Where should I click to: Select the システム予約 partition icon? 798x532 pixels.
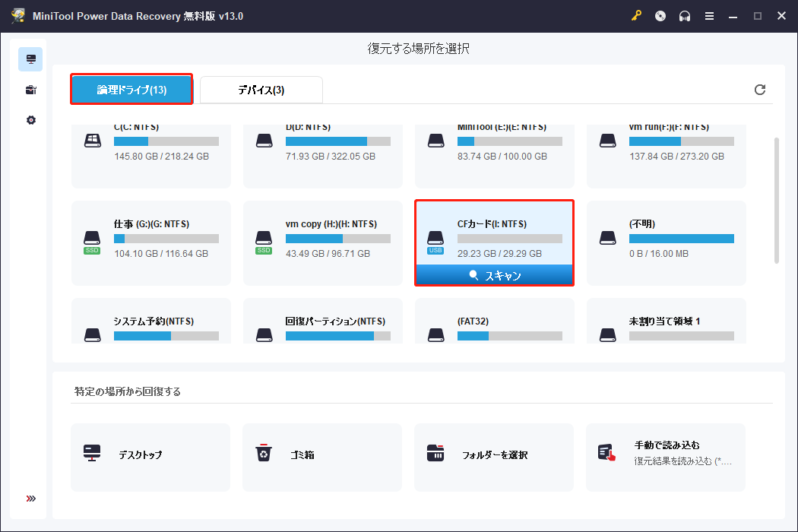(92, 335)
